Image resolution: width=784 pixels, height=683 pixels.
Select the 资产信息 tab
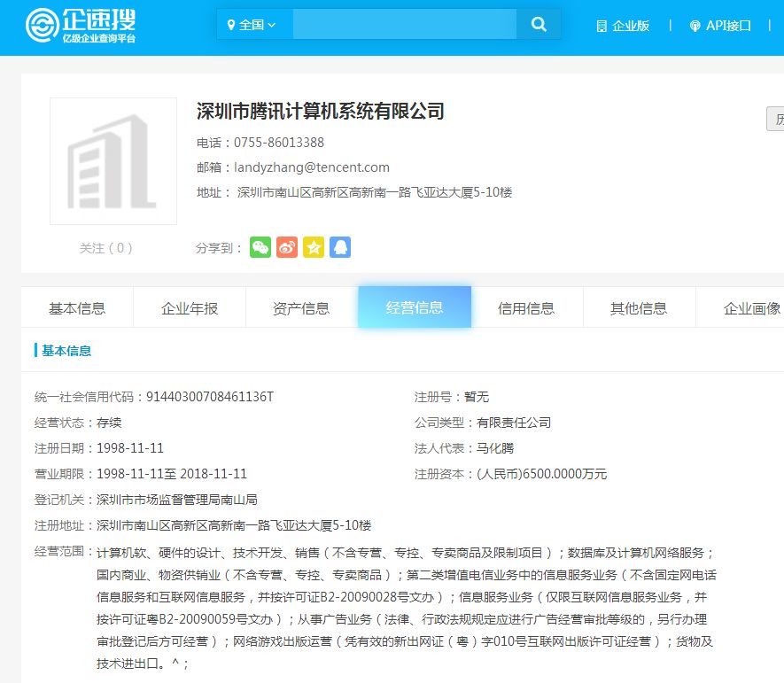301,307
